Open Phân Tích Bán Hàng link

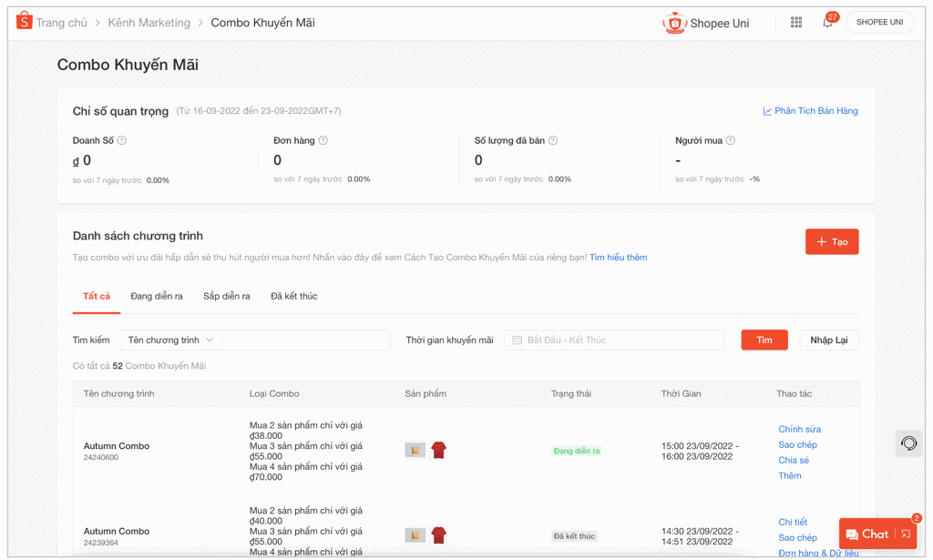click(815, 111)
